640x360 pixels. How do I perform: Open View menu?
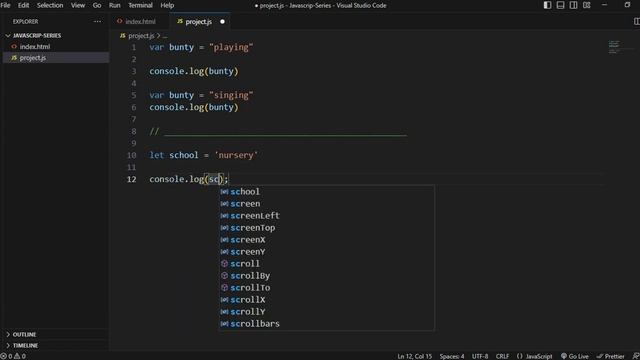pyautogui.click(x=78, y=5)
